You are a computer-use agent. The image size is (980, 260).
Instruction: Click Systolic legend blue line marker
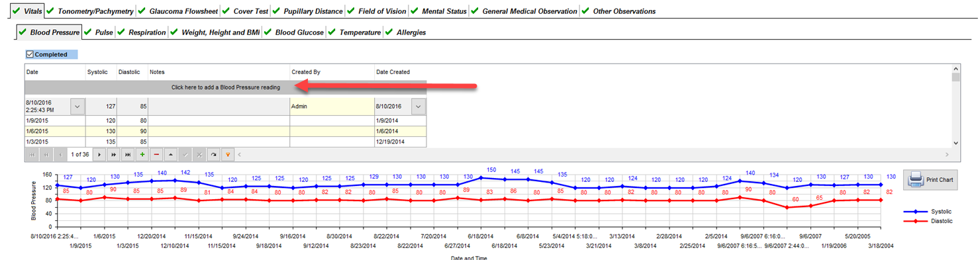pos(916,211)
